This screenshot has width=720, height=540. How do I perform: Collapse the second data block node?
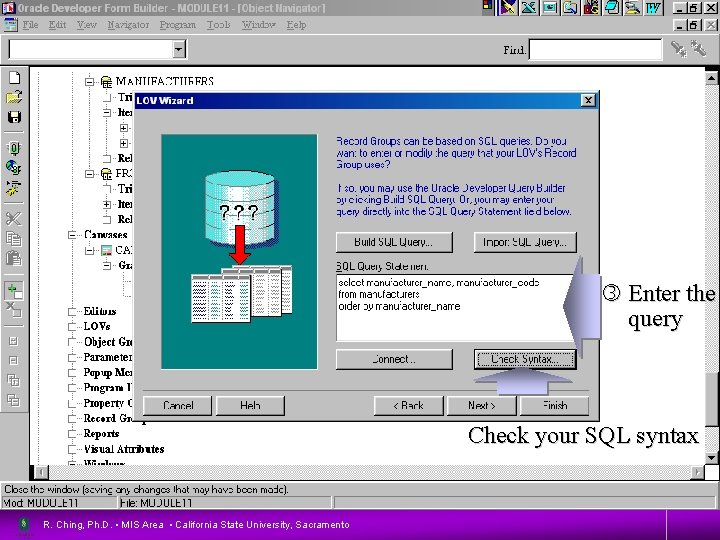coord(90,174)
